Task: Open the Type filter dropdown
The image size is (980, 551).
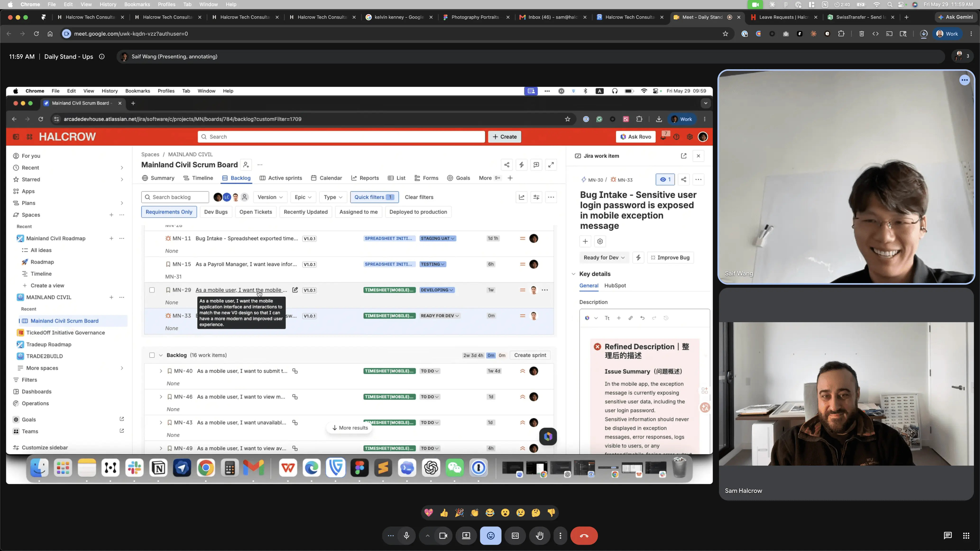Action: (x=333, y=197)
